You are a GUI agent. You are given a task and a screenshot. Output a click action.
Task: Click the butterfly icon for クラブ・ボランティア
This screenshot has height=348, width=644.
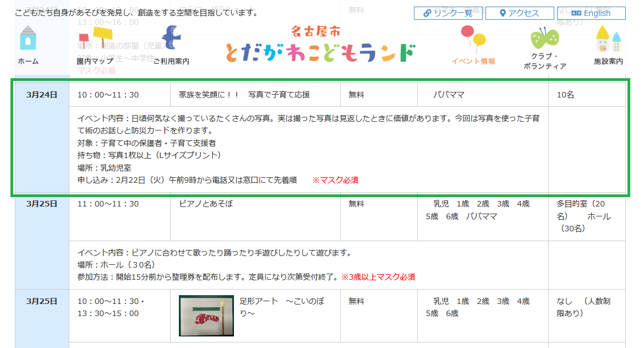[x=544, y=39]
